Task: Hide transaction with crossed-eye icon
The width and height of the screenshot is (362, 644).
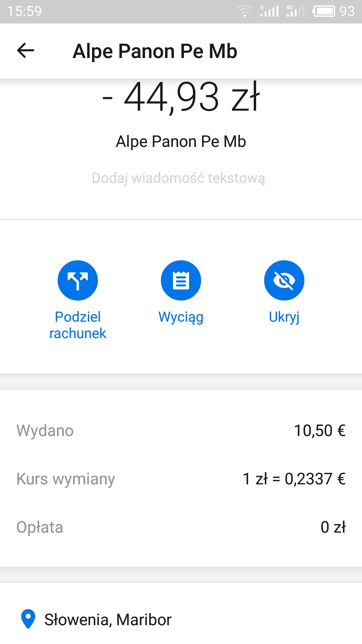Action: (x=284, y=280)
